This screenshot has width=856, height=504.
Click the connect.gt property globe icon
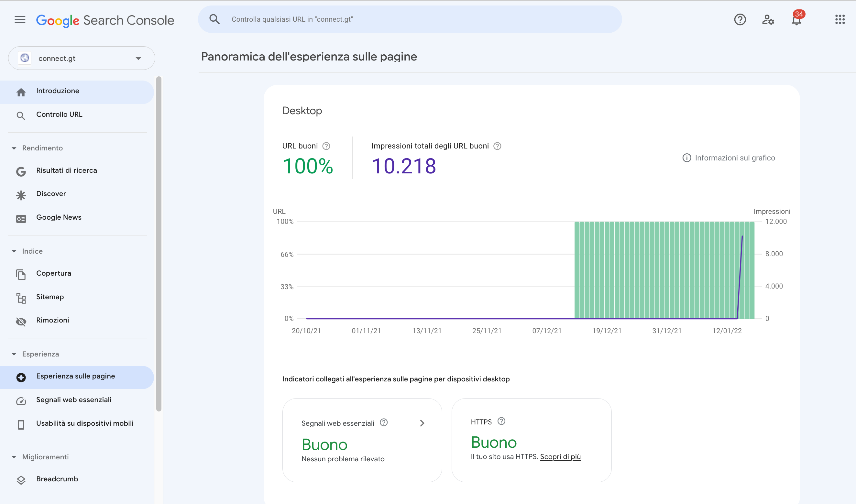pos(25,58)
